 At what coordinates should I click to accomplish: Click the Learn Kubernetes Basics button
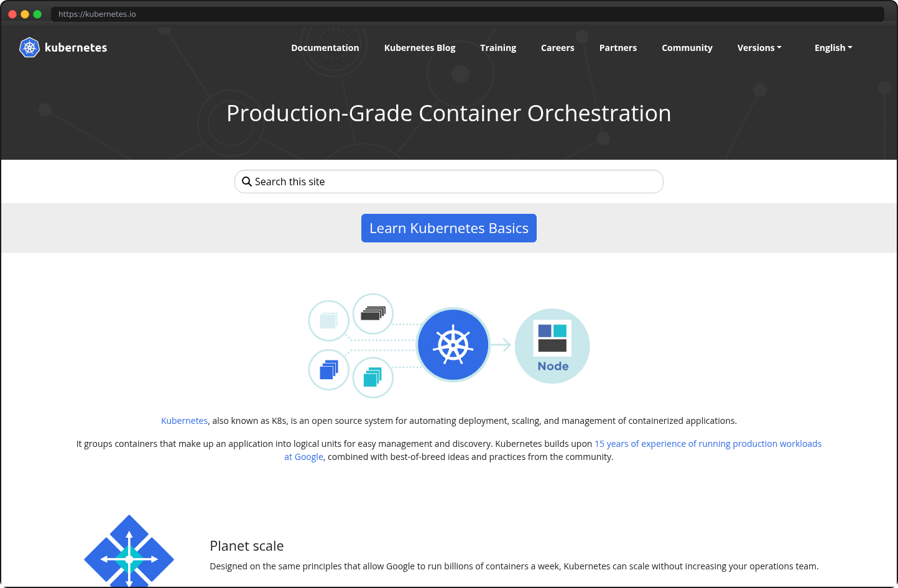448,227
